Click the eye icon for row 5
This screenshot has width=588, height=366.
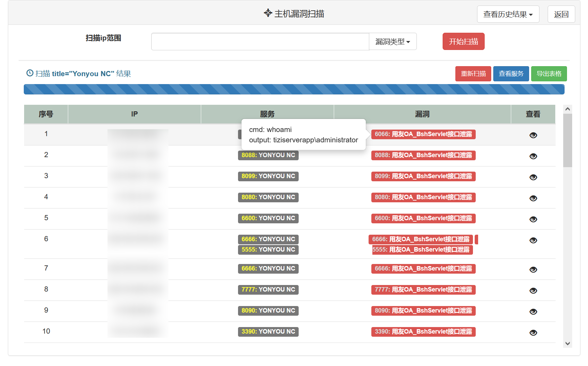[x=533, y=219]
